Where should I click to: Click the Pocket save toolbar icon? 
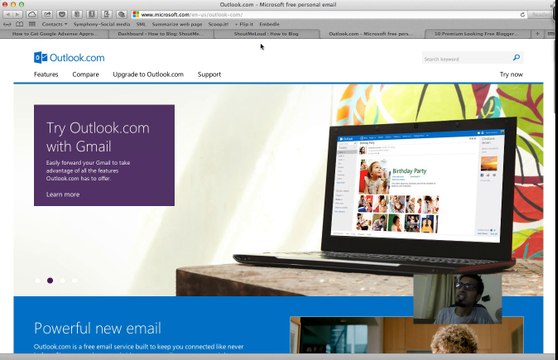point(62,14)
